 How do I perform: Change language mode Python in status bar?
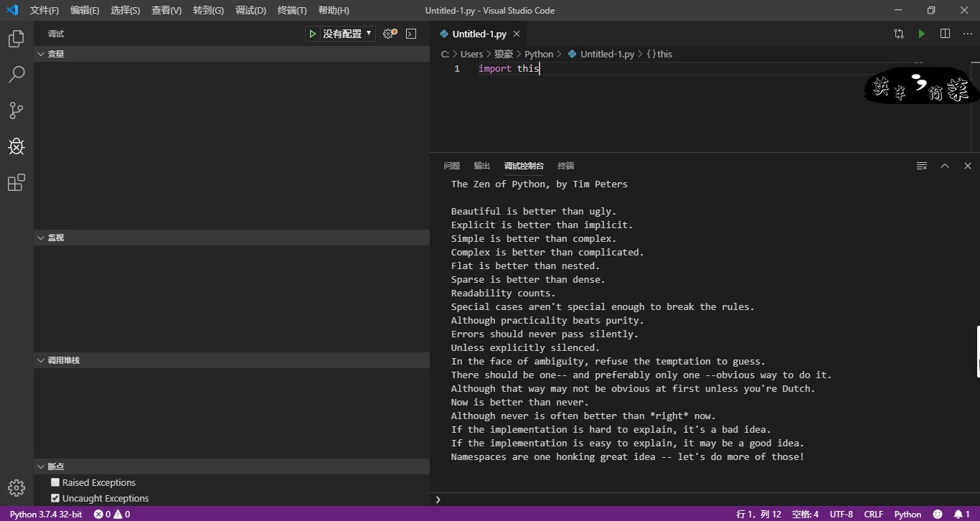point(908,514)
